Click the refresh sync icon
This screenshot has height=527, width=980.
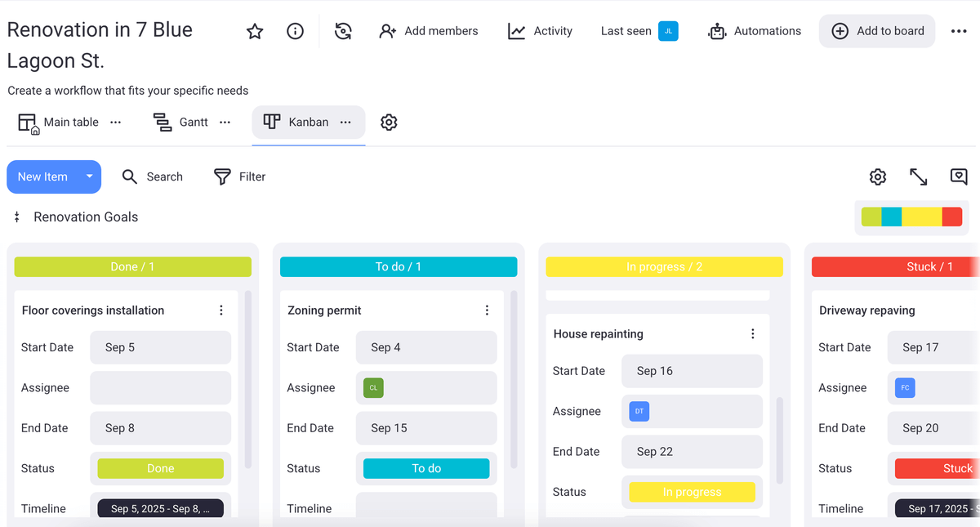click(343, 31)
